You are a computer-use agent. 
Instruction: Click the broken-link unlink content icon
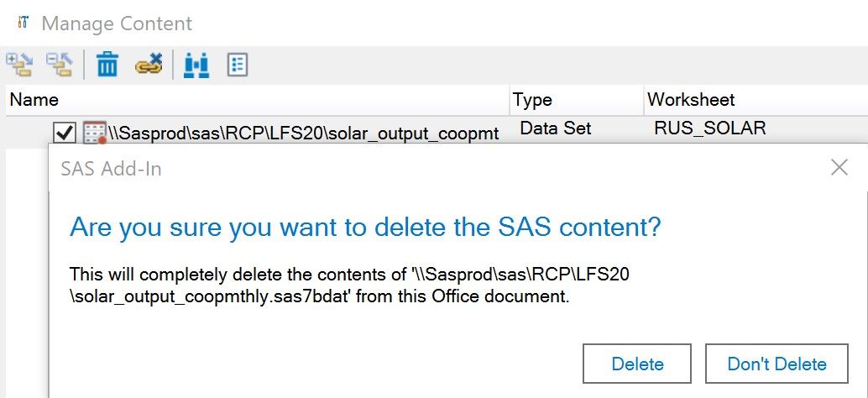point(149,65)
